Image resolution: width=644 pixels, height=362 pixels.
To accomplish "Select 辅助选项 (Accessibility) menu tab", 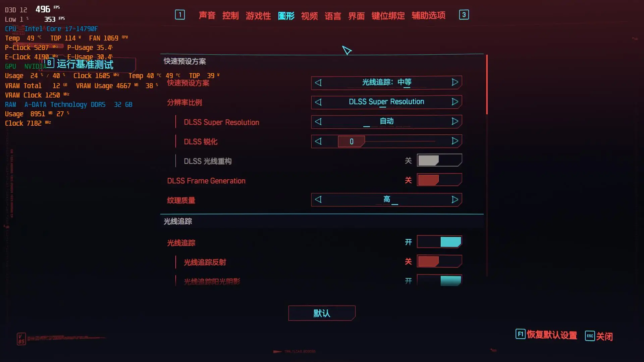I will pos(428,15).
